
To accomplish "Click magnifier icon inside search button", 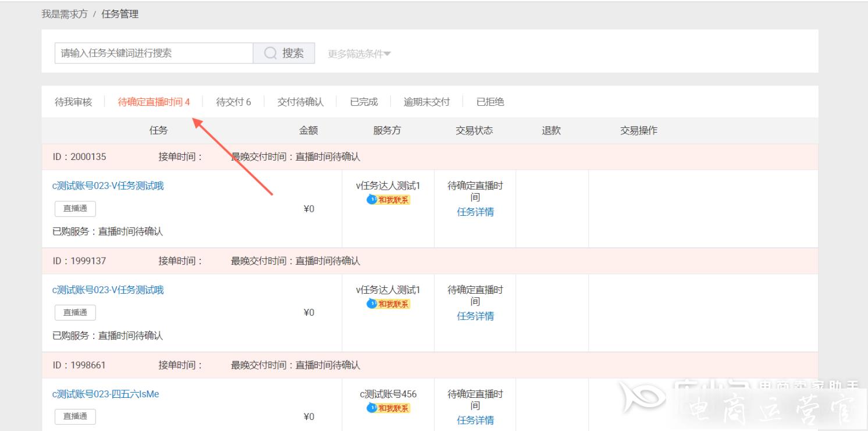I will pos(271,54).
